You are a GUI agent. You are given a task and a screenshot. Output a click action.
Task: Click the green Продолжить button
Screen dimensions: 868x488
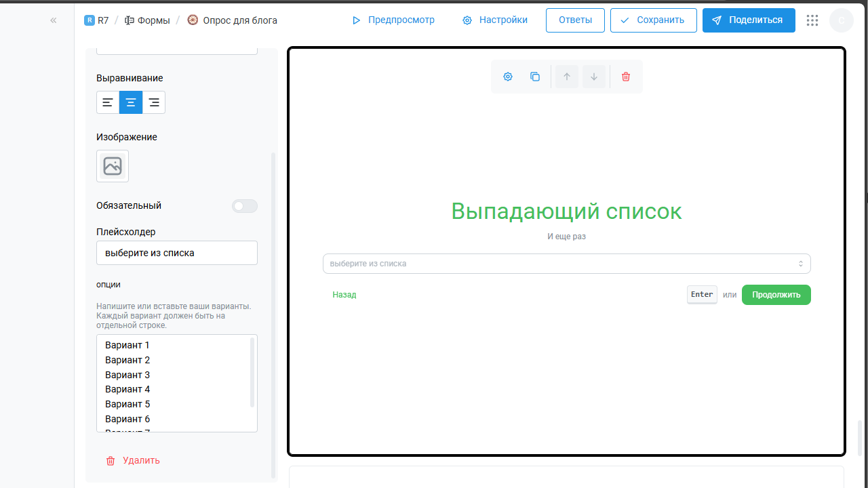pyautogui.click(x=776, y=295)
